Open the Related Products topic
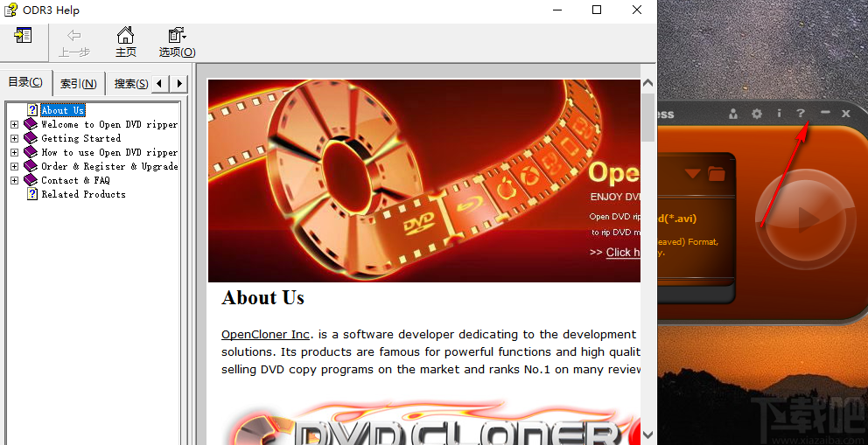 point(84,194)
